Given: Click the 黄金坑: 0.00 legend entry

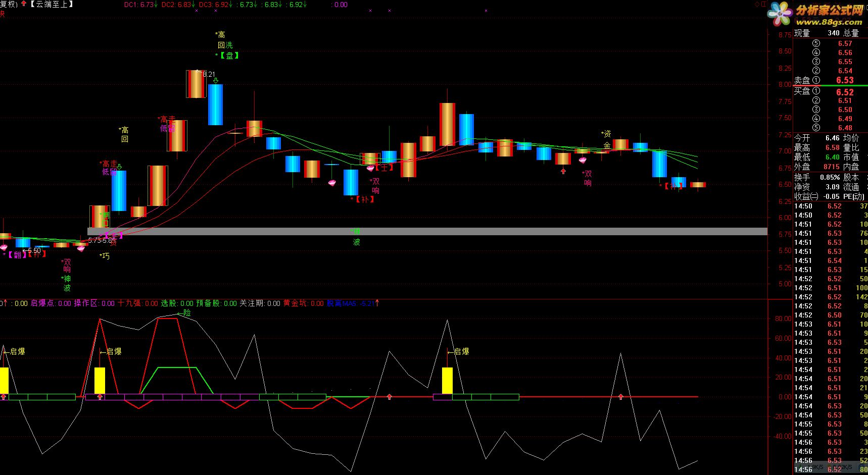Looking at the screenshot, I should coord(303,303).
